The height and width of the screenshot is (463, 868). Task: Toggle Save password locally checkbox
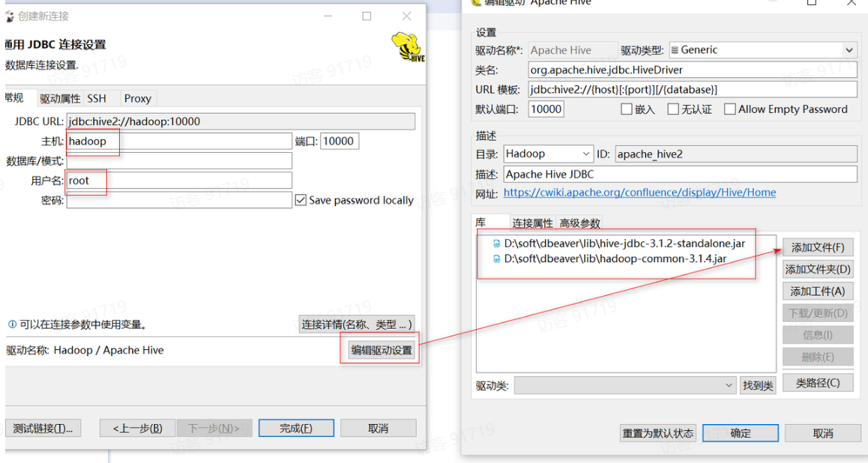click(x=301, y=200)
